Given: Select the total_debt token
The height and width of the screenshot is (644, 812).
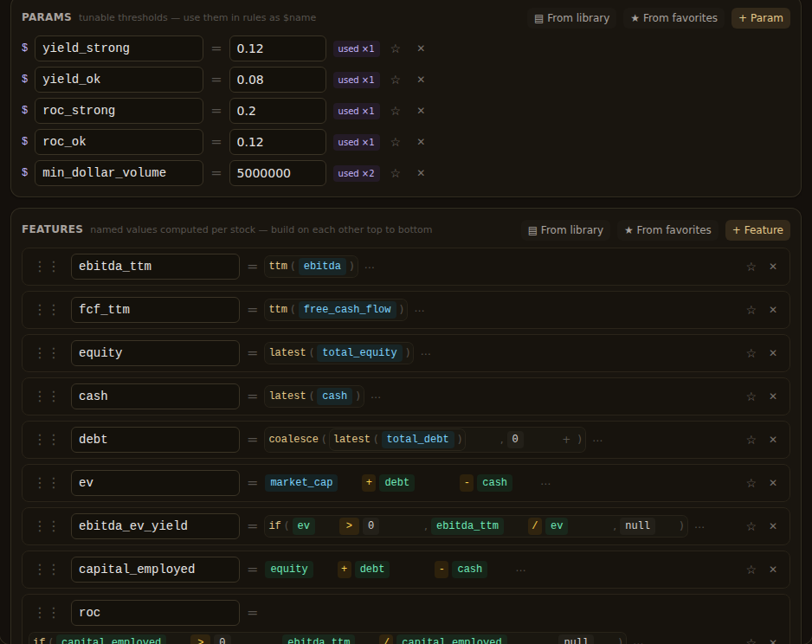Looking at the screenshot, I should click(417, 440).
